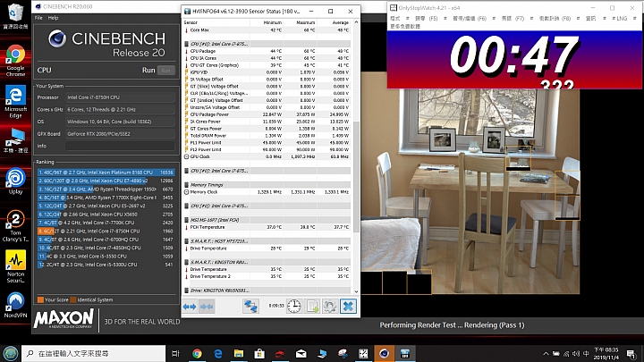Image resolution: width=644 pixels, height=362 pixels.
Task: Collapse the GPU Clock row minus icon
Action: tap(186, 156)
